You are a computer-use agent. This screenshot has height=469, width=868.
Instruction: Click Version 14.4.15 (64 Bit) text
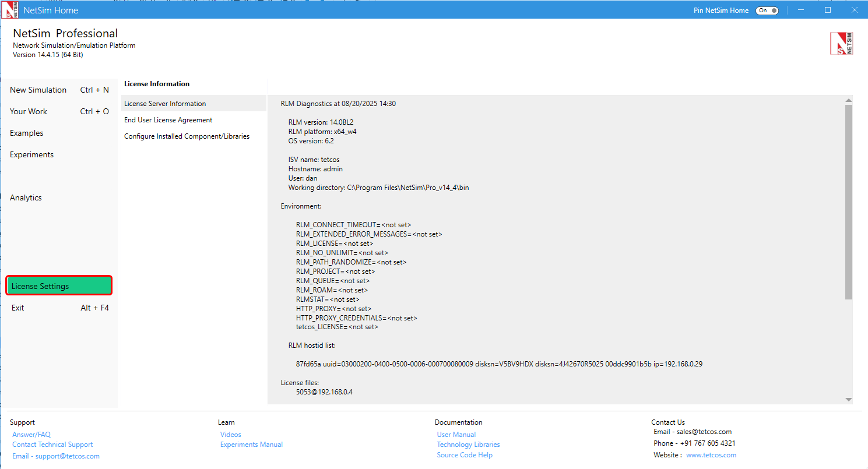click(x=48, y=55)
